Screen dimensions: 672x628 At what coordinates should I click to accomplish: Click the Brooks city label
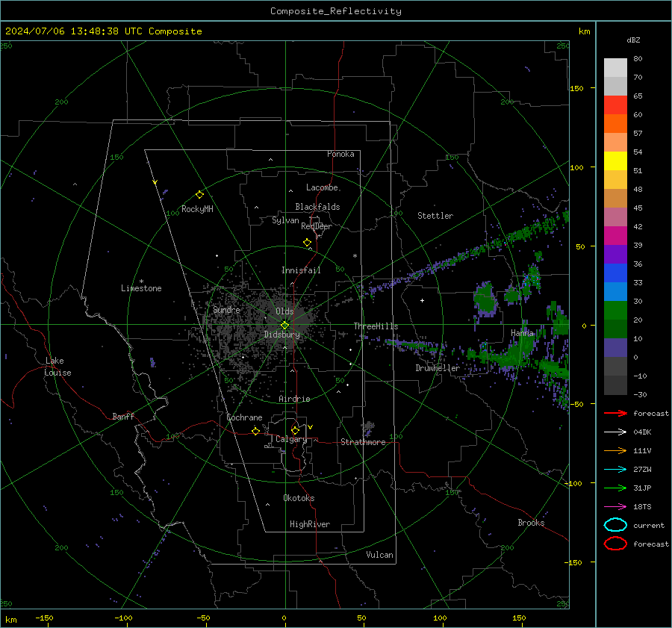pos(531,523)
